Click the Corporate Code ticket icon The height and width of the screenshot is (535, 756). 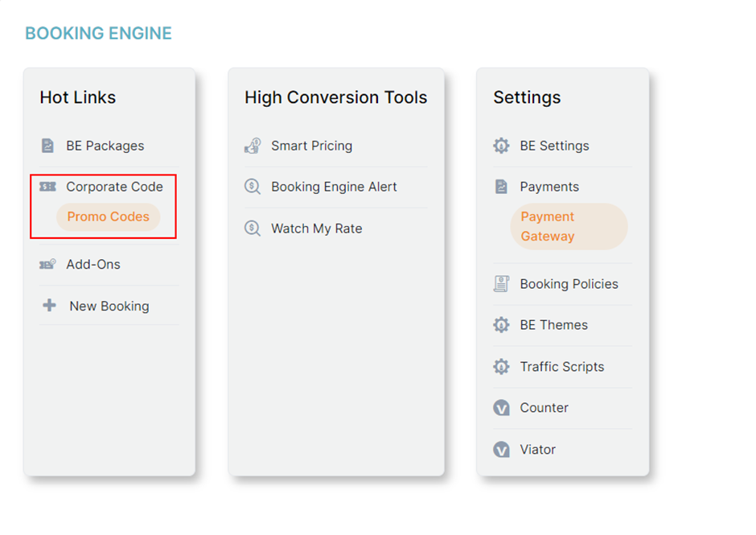(47, 187)
